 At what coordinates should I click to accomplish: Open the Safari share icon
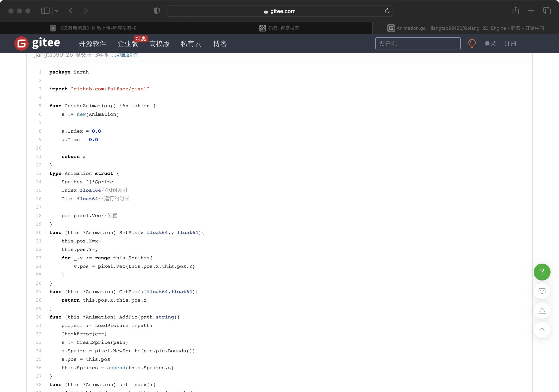(516, 11)
